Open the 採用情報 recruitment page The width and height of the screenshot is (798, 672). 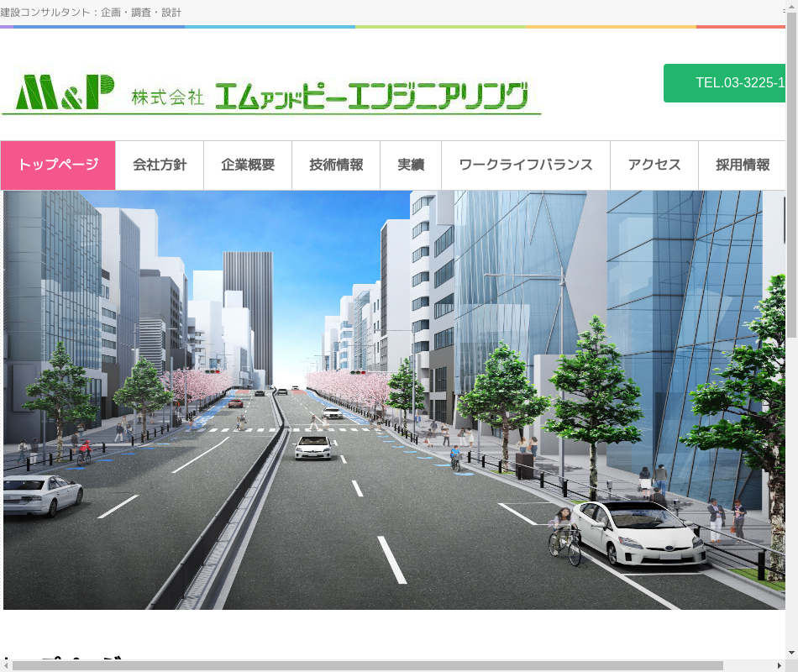pos(743,165)
